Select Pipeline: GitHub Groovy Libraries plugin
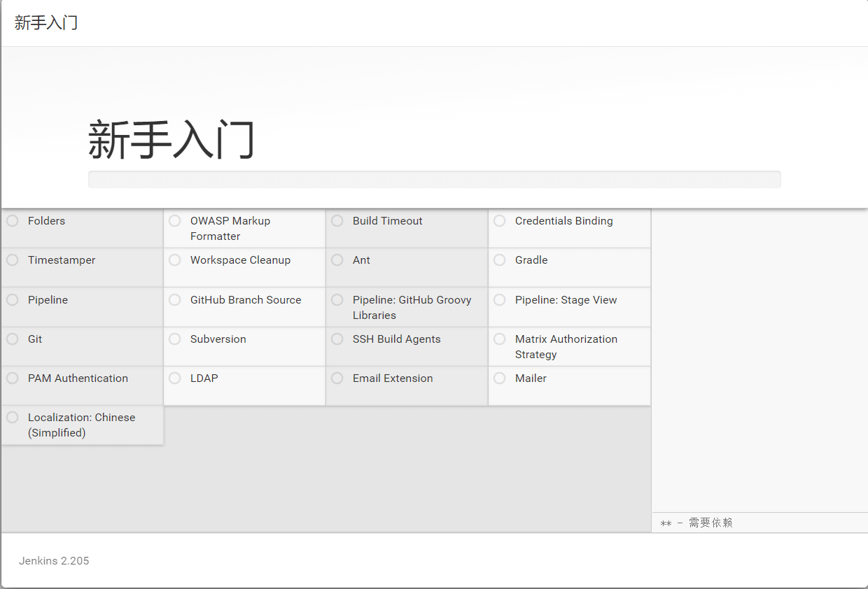The width and height of the screenshot is (868, 589). point(412,307)
